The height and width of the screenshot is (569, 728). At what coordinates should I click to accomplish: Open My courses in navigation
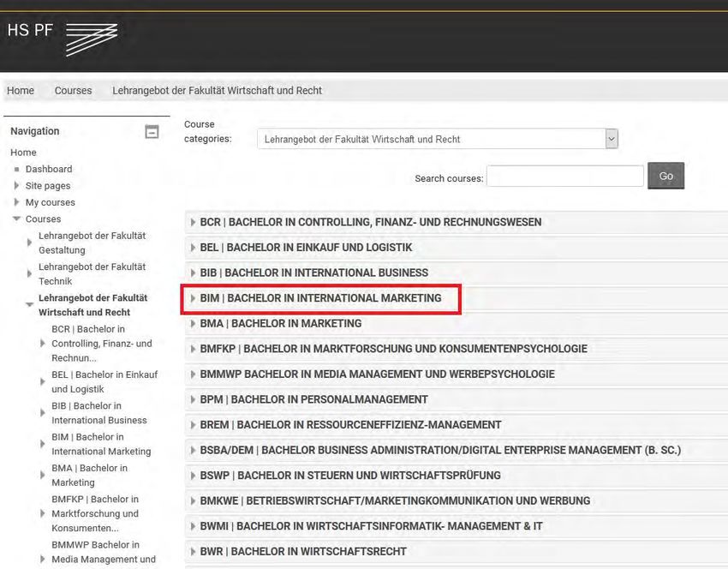[51, 202]
